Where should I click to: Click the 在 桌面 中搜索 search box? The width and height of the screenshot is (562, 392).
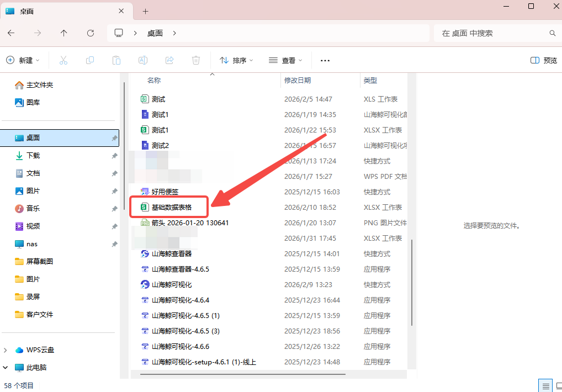[x=494, y=33]
